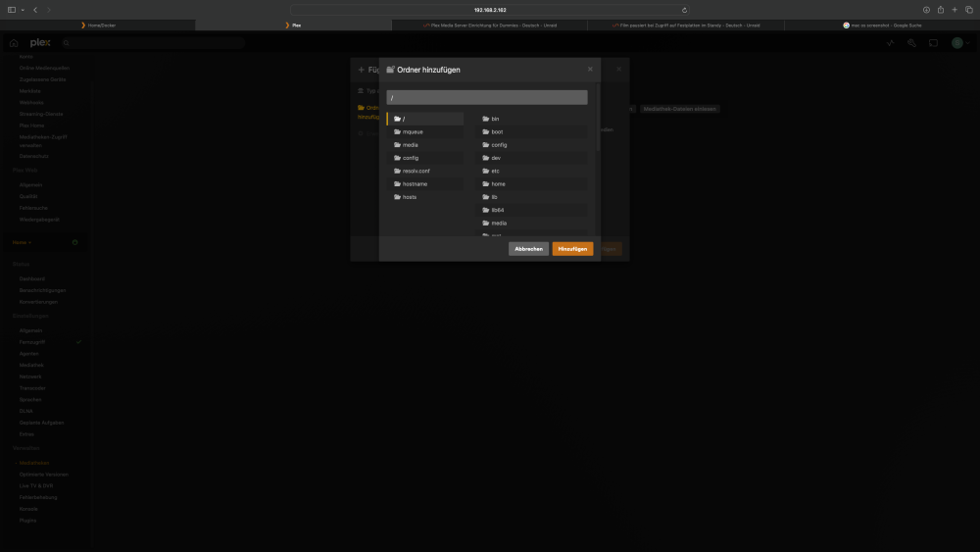
Task: Click folder icon beside lib64
Action: click(486, 210)
